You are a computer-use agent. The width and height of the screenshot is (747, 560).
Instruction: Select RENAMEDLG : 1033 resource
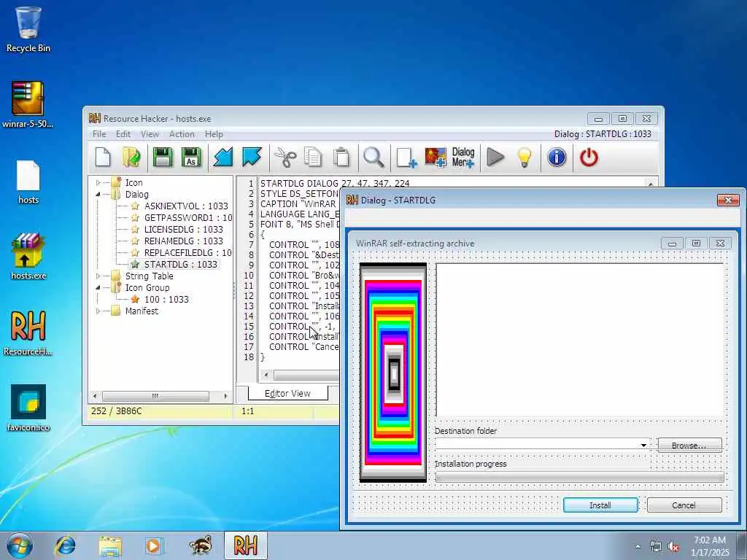(x=183, y=241)
